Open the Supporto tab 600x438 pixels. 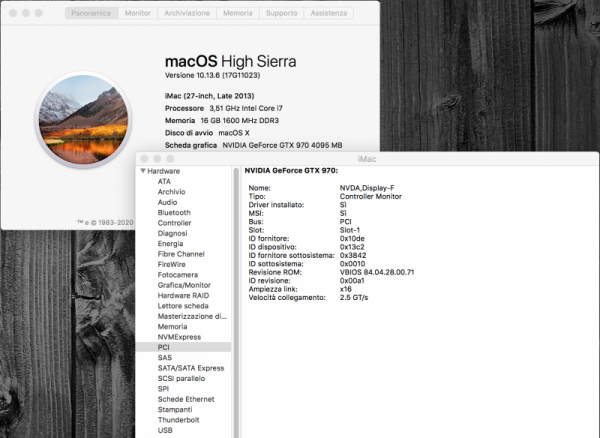click(x=282, y=13)
